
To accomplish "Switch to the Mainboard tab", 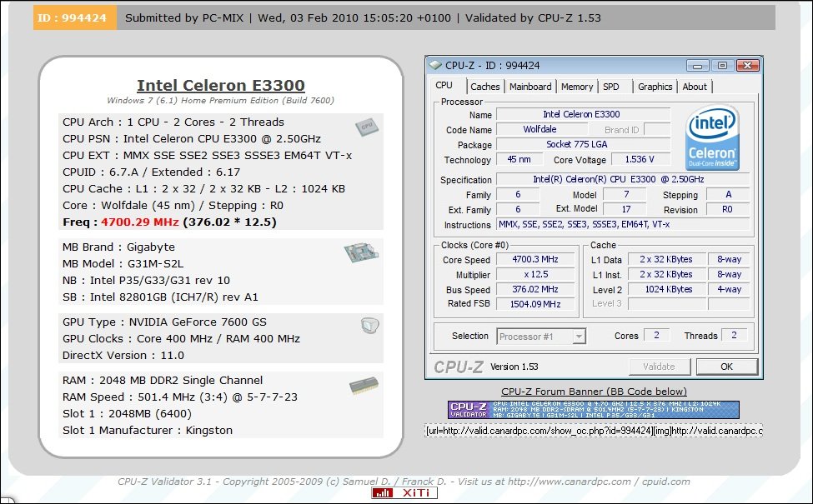I will tap(529, 87).
